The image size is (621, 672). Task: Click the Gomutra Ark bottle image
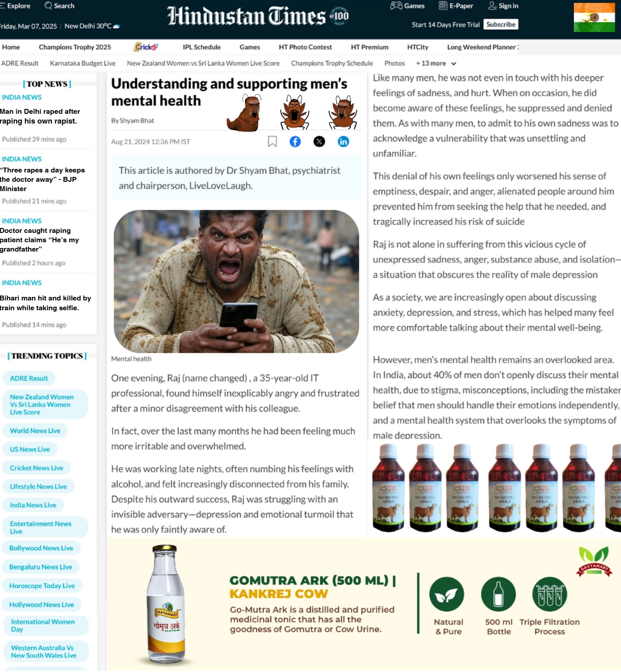click(x=166, y=604)
